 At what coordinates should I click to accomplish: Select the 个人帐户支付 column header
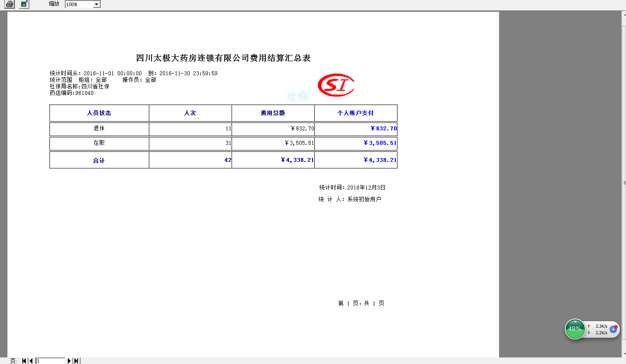click(355, 113)
